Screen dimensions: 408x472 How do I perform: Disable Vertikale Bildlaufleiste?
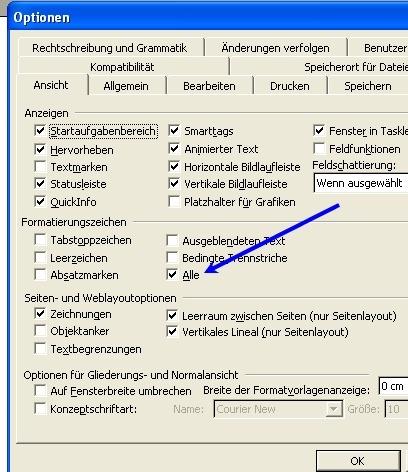coord(174,183)
